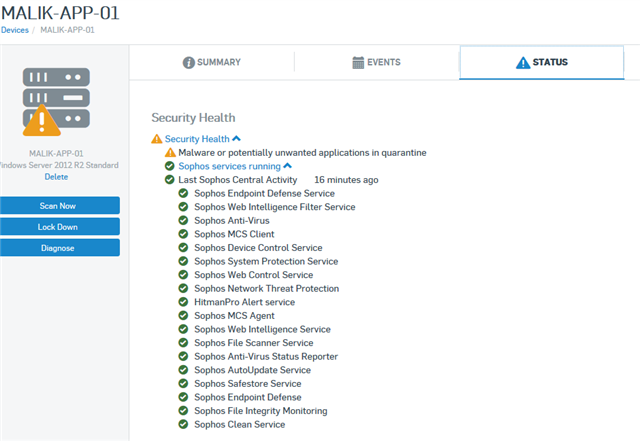Click check icon for Sophos Web Intelligence Service
This screenshot has height=441, width=640.
click(183, 329)
